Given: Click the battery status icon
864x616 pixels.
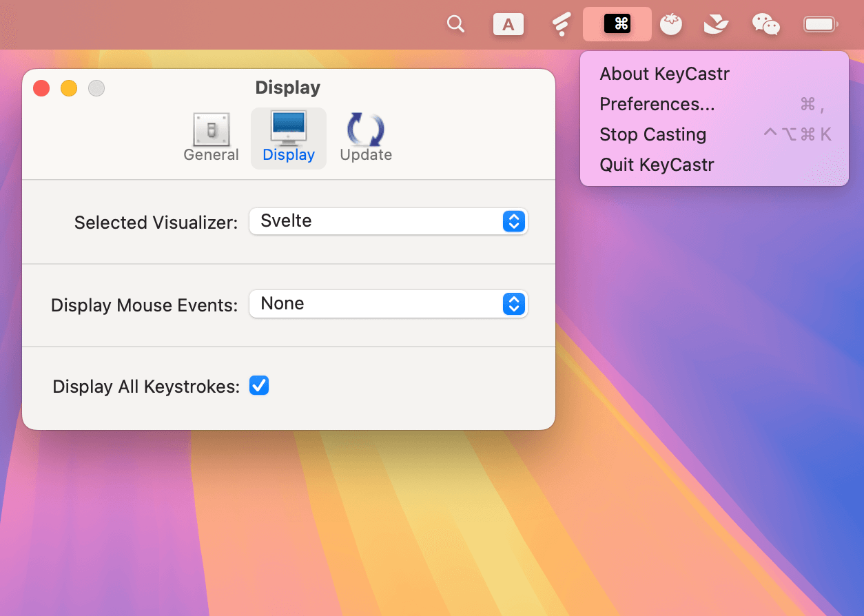Looking at the screenshot, I should coord(820,25).
